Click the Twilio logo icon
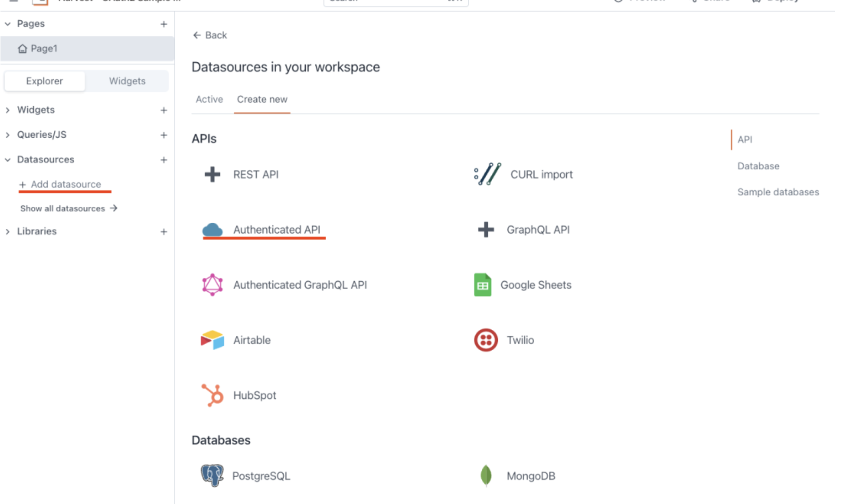 [486, 340]
